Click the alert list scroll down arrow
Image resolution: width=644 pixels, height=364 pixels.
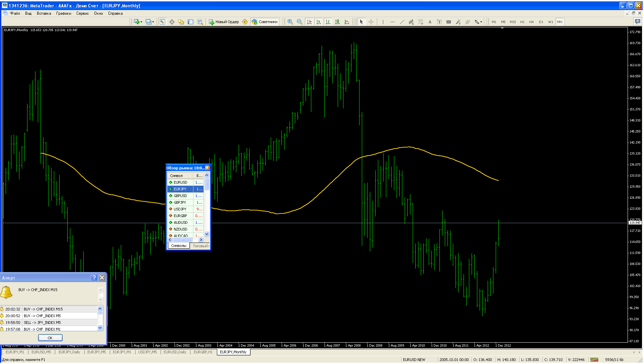100,328
